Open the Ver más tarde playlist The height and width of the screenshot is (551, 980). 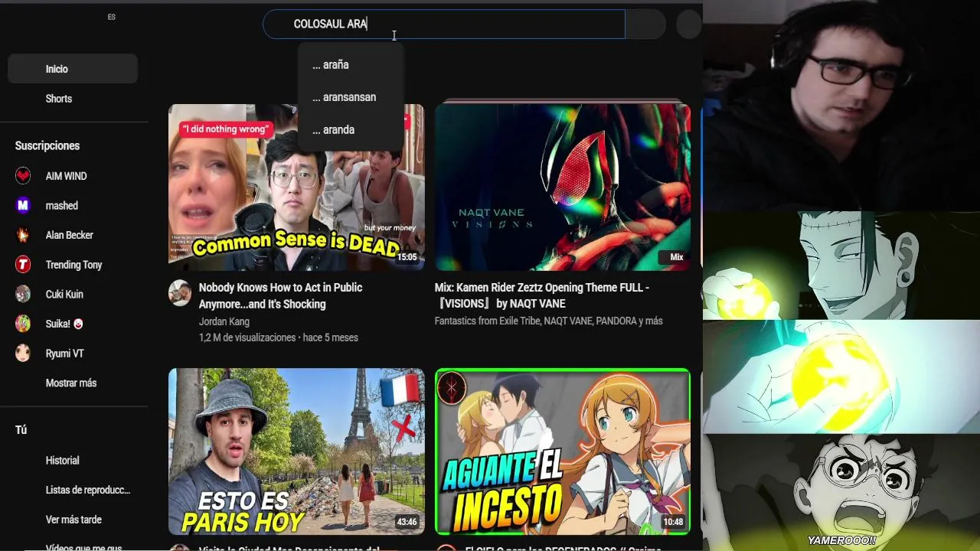tap(73, 520)
